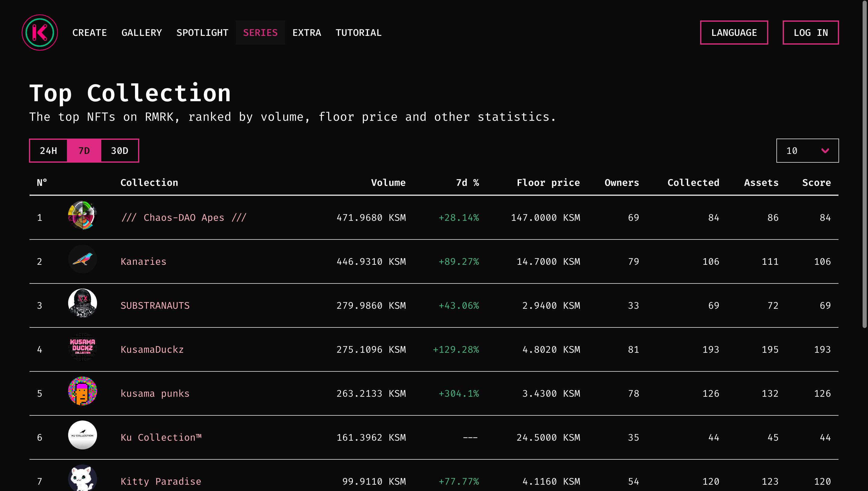Sort table by Floor price header
868x491 pixels.
(548, 183)
